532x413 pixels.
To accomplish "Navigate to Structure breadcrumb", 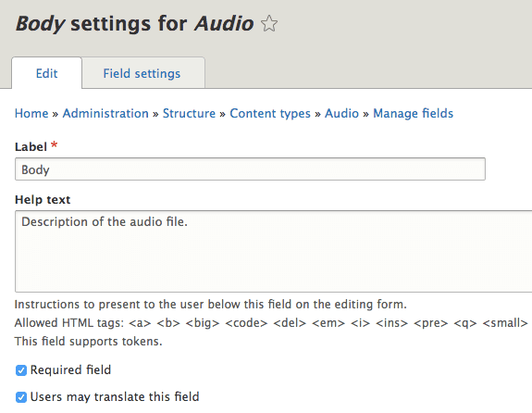I will pos(189,113).
